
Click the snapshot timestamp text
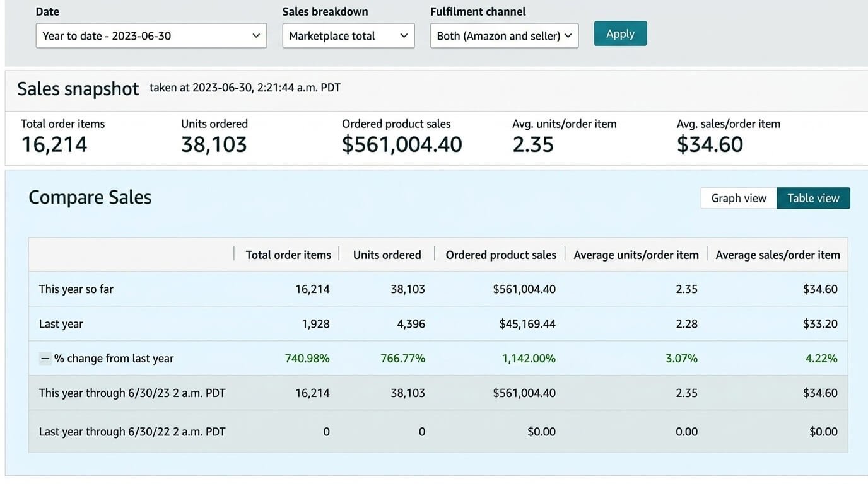click(245, 88)
